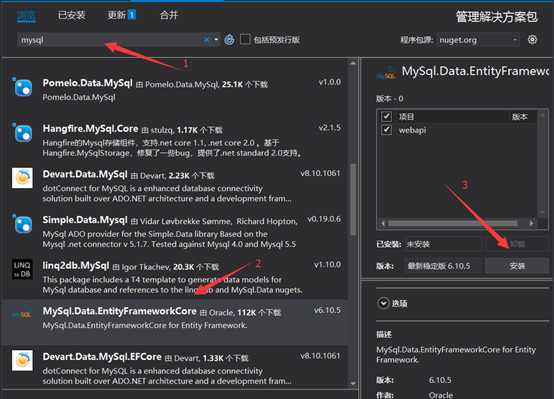Image resolution: width=554 pixels, height=399 pixels.
Task: Open package source settings gear
Action: [532, 40]
